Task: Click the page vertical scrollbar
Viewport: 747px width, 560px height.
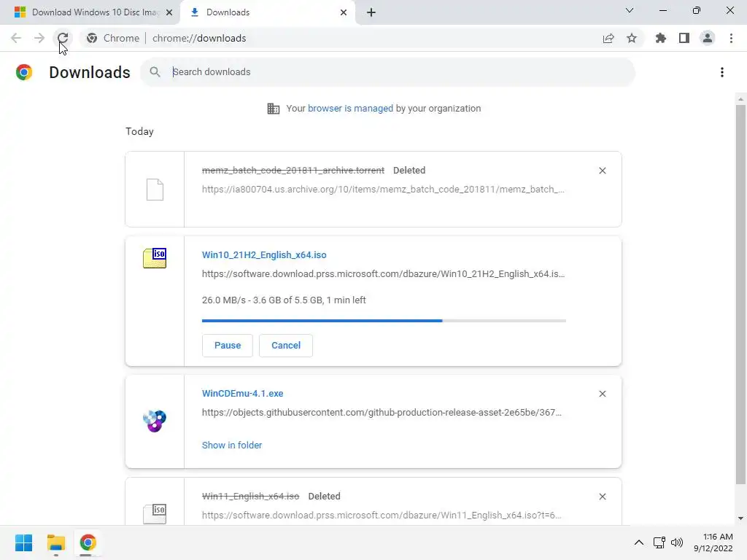Action: (740, 295)
